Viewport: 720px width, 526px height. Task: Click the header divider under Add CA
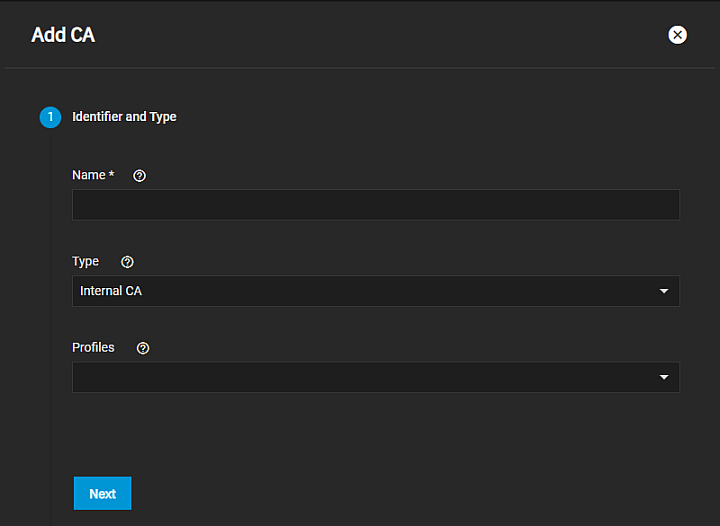click(x=360, y=68)
